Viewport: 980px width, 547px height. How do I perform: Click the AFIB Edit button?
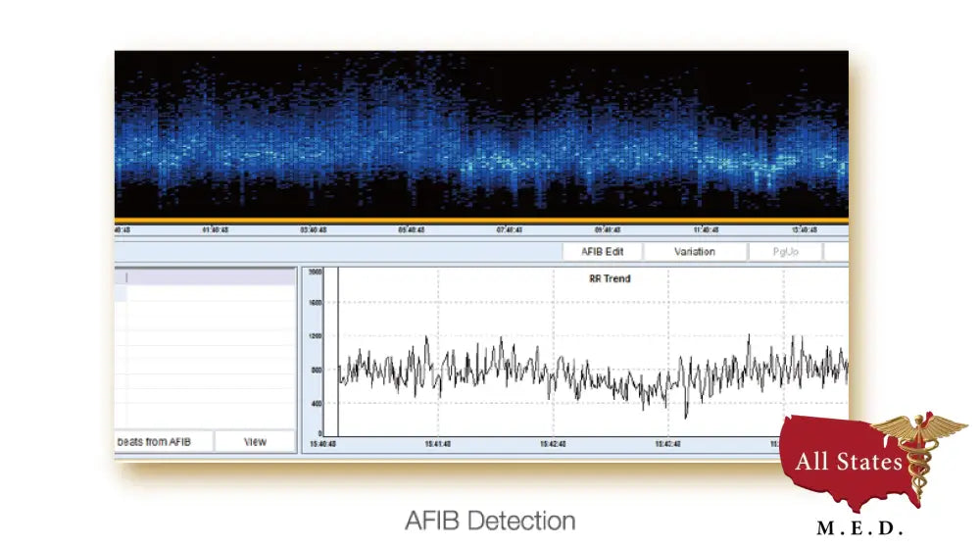[602, 252]
